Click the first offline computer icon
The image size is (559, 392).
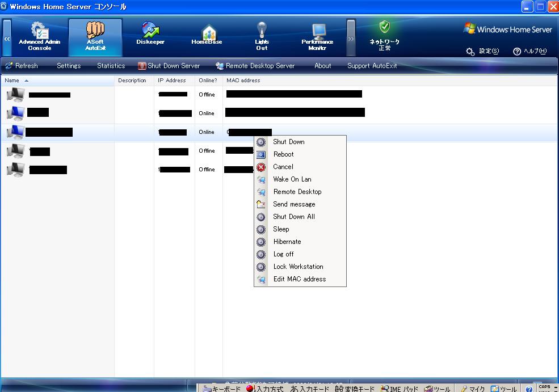tap(15, 95)
